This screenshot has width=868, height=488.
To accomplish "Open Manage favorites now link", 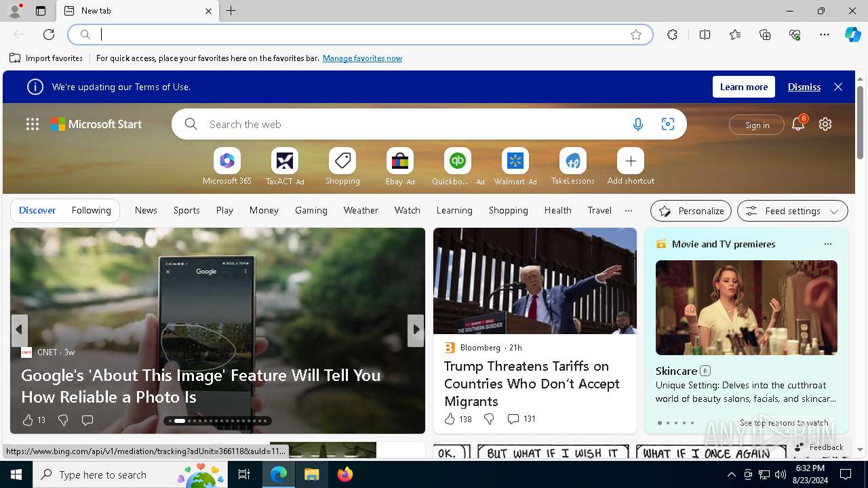I will tap(362, 58).
